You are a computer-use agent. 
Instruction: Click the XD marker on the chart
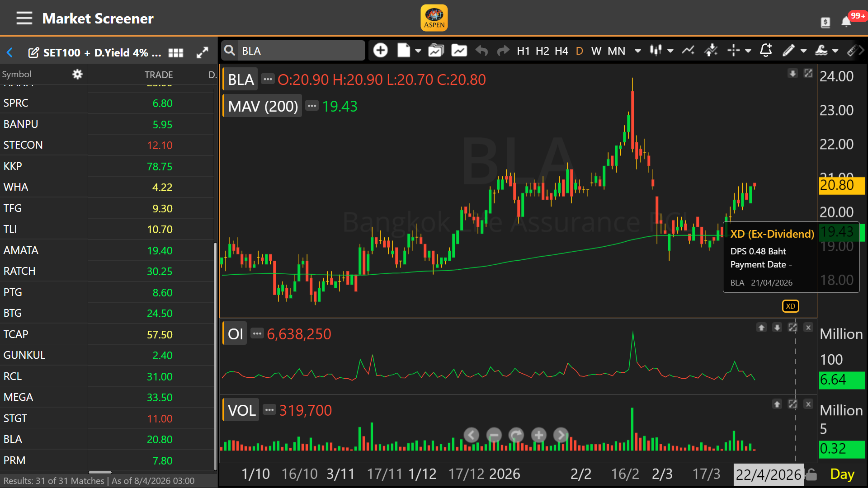point(790,306)
